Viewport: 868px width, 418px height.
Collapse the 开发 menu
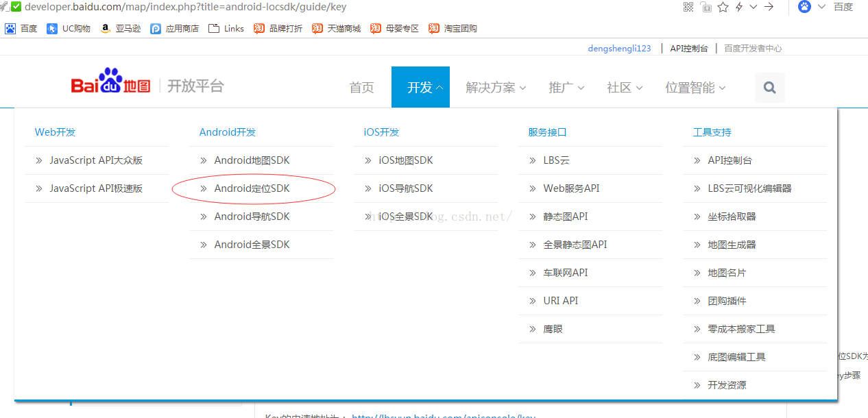[420, 87]
